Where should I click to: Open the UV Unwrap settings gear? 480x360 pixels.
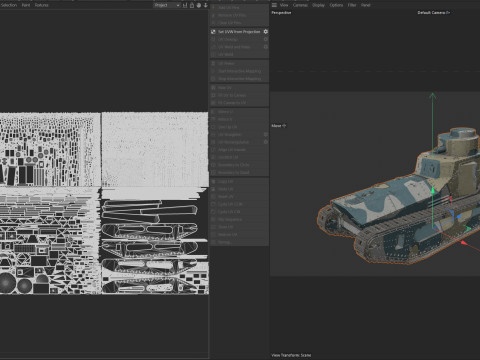[x=266, y=39]
